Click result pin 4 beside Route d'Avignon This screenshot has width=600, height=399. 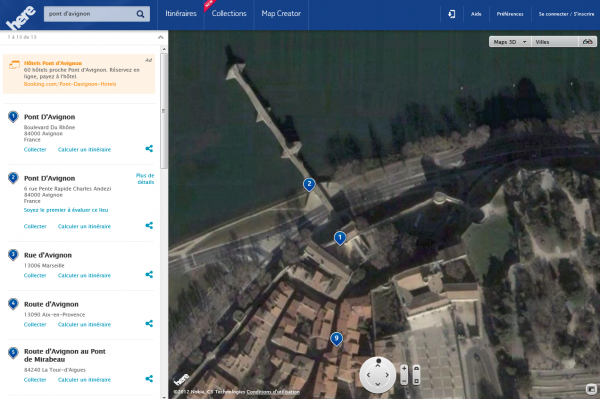tap(13, 304)
